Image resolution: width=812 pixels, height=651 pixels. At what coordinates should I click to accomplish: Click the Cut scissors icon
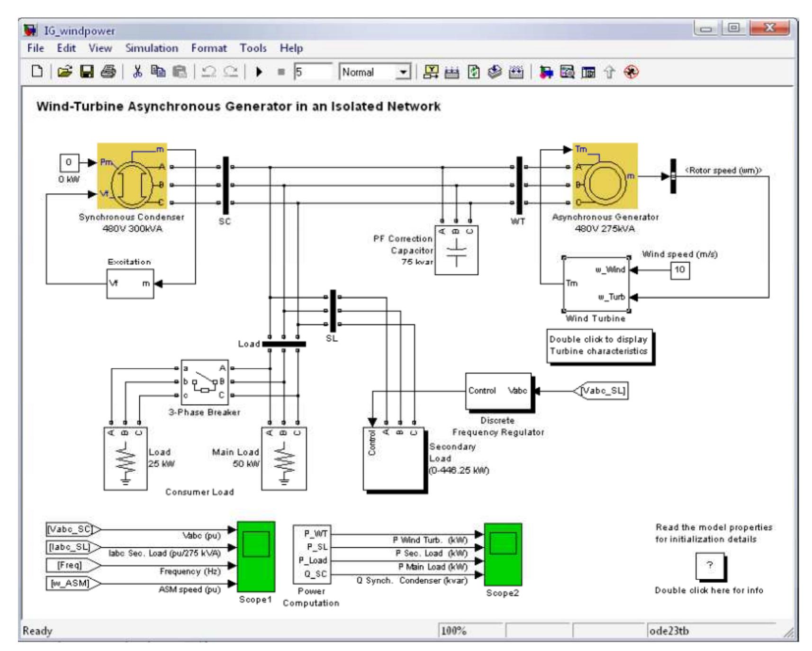click(x=137, y=72)
